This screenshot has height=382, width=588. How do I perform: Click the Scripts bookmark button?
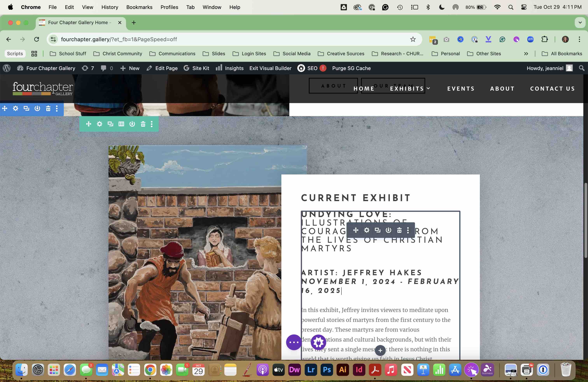[15, 54]
